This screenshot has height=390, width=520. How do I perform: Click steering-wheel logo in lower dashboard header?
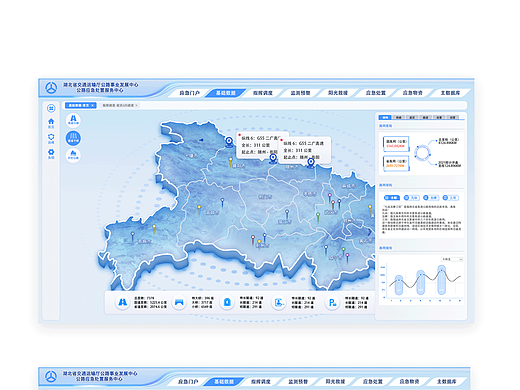[51, 377]
